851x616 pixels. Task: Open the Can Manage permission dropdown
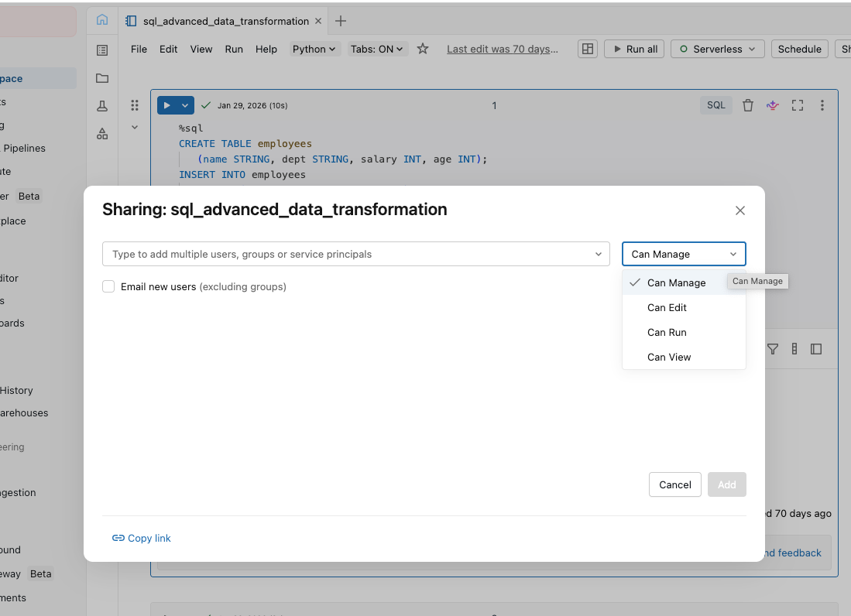click(x=684, y=254)
